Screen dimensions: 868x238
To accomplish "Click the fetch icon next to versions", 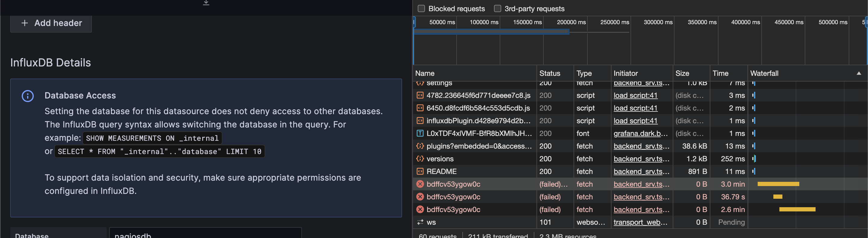I will coord(420,159).
